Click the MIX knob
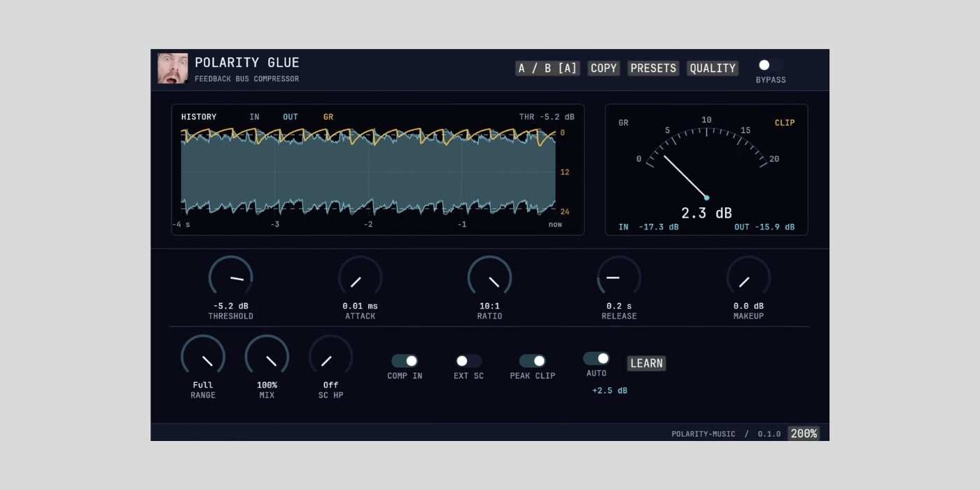The height and width of the screenshot is (490, 980). pos(267,356)
